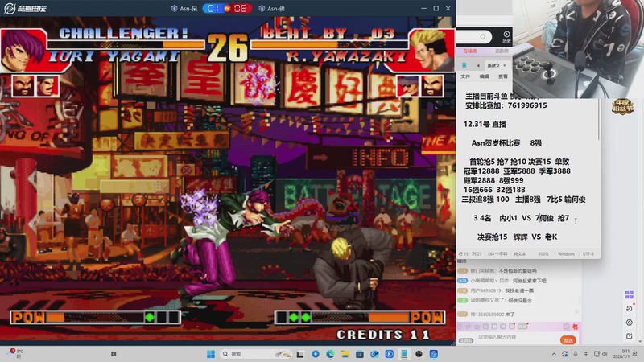The width and height of the screenshot is (644, 362).
Task: Open the blue K app in taskbar
Action: coord(390,354)
